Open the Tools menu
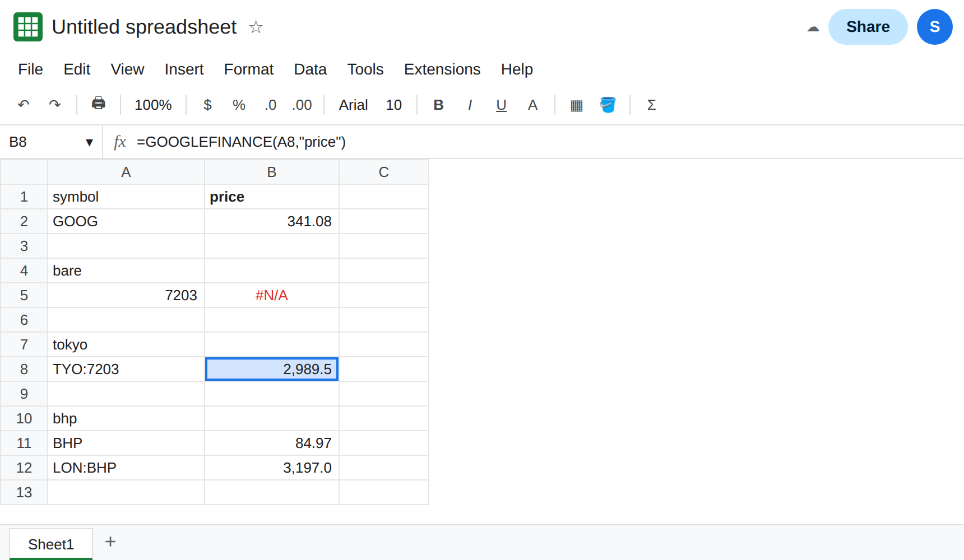Viewport: 964px width, 560px height. point(365,69)
